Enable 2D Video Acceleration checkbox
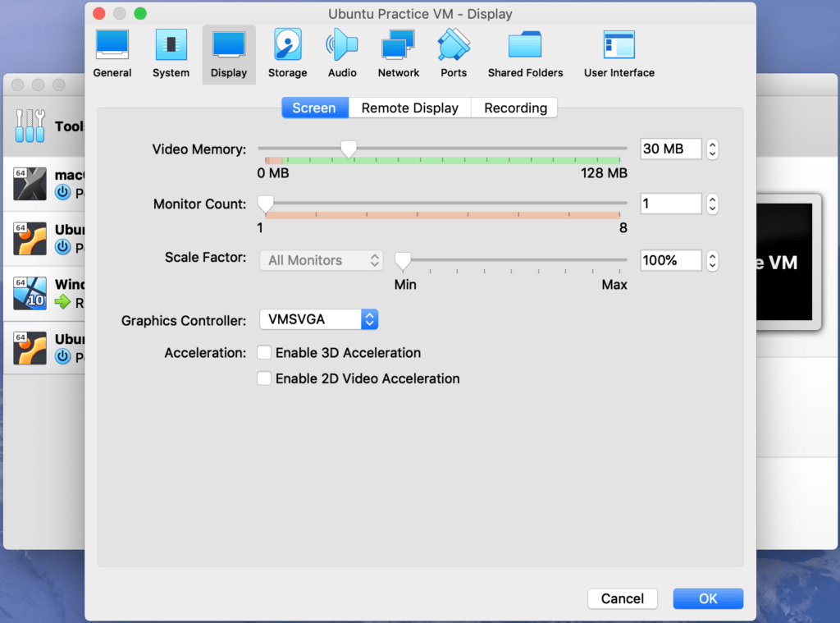The image size is (840, 623). click(x=264, y=378)
